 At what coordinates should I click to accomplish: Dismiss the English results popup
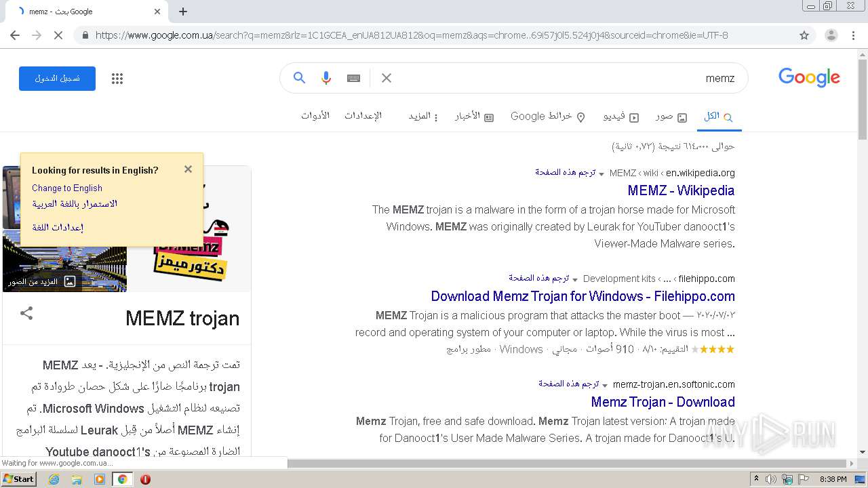(188, 169)
